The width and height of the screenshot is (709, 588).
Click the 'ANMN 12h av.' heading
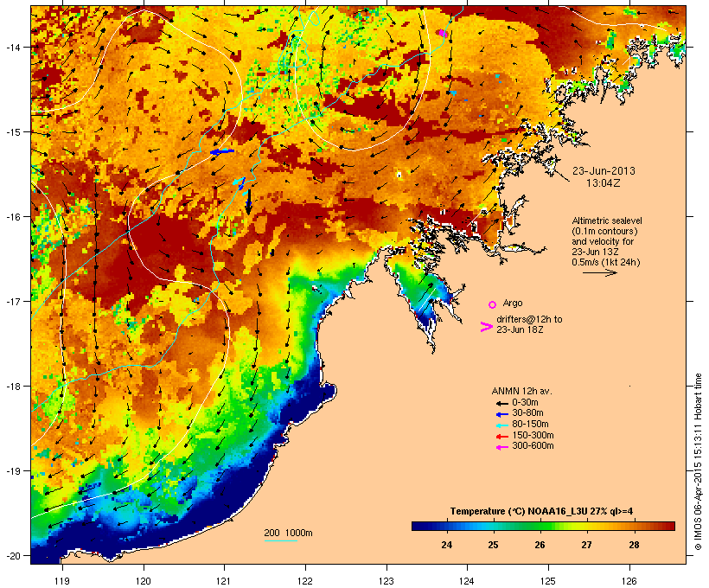(x=521, y=391)
